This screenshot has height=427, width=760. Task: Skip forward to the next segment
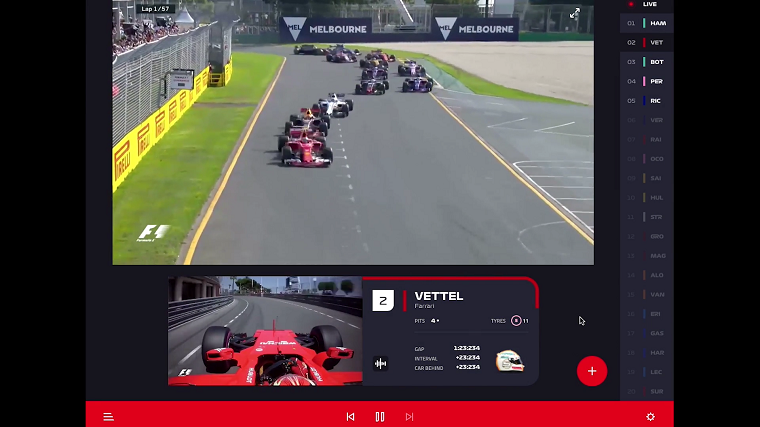pyautogui.click(x=410, y=417)
